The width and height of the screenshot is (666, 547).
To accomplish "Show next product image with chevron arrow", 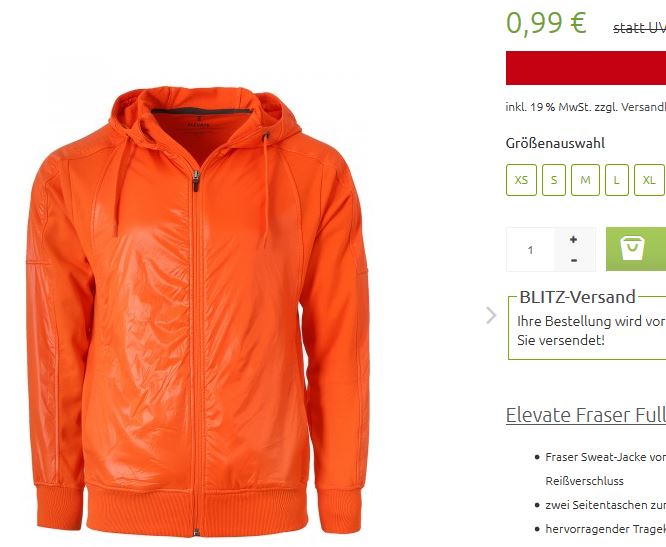I will coord(491,316).
